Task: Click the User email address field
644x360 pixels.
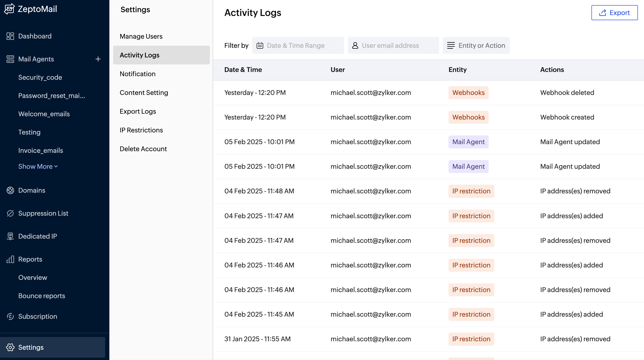Action: (x=393, y=45)
